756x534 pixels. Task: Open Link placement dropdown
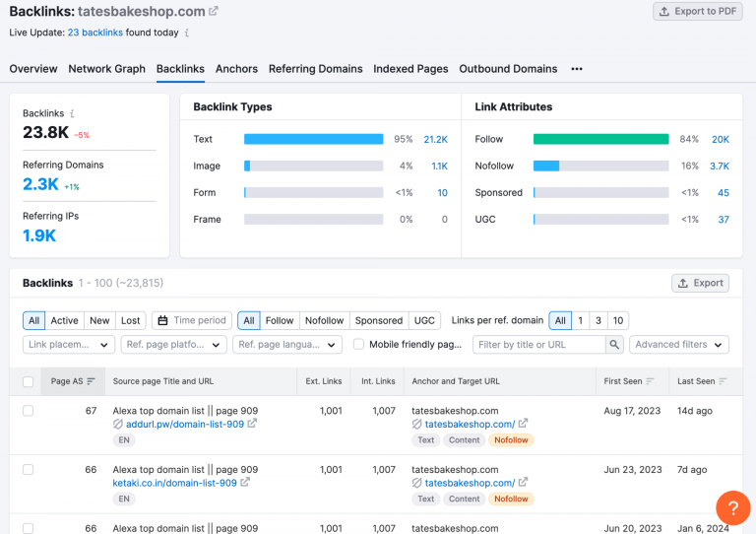tap(69, 345)
